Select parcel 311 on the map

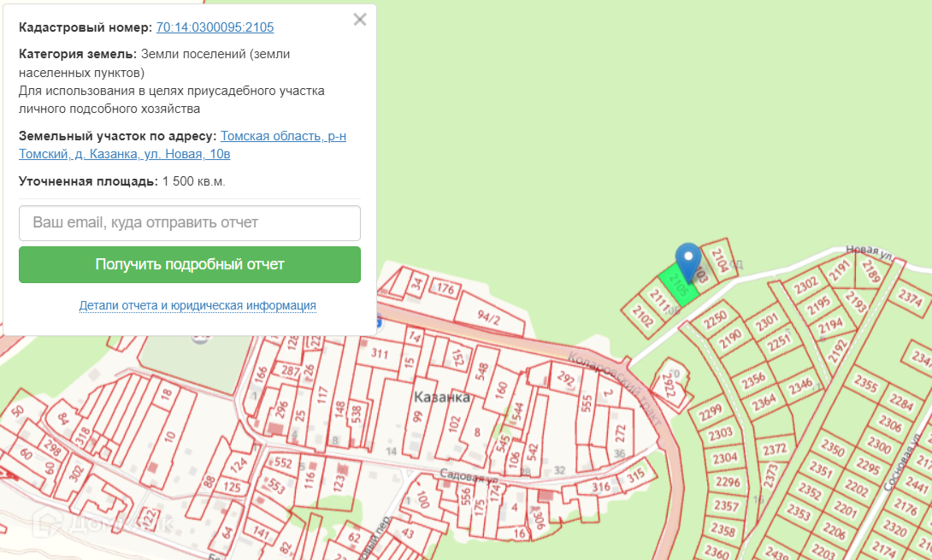click(380, 354)
